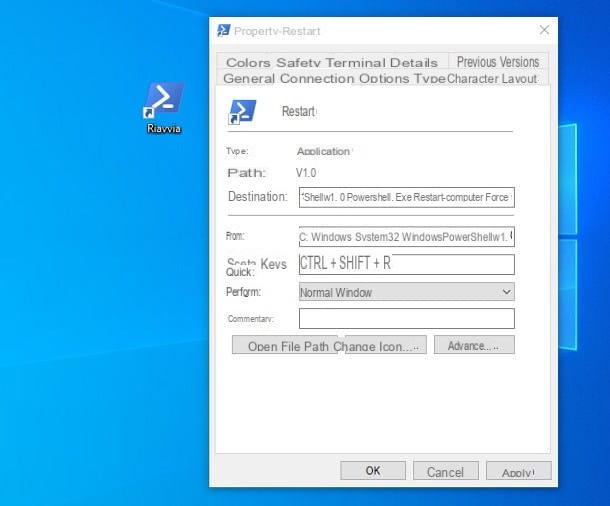Open the Options tab
This screenshot has height=506, width=610.
point(384,78)
